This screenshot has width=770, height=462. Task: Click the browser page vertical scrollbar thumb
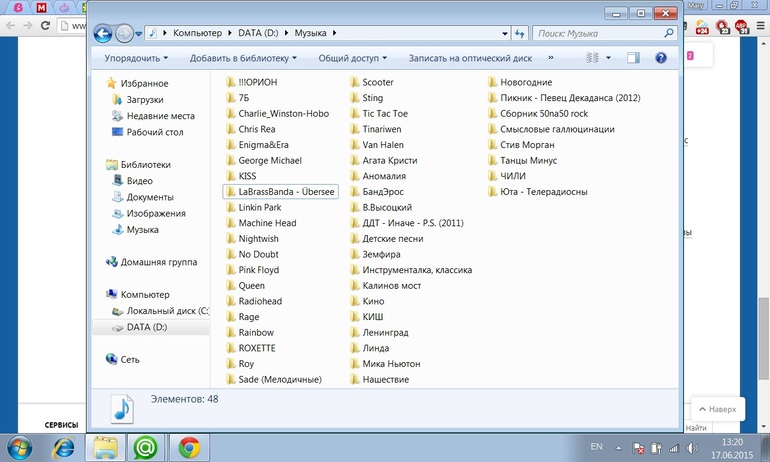[x=763, y=338]
